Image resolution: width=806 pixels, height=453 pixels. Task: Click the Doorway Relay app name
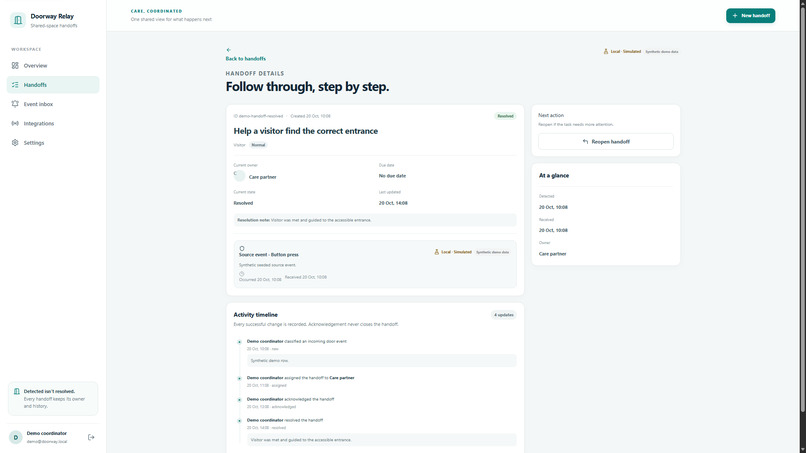(x=52, y=16)
